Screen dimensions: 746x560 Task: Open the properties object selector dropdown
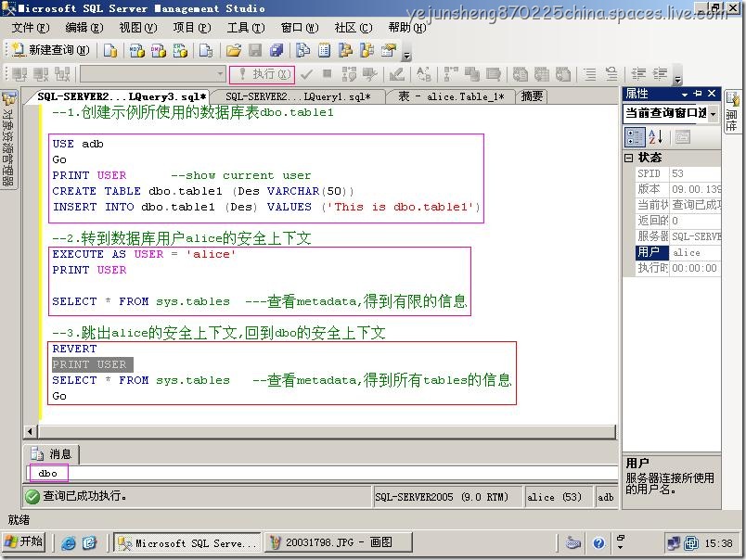[713, 114]
